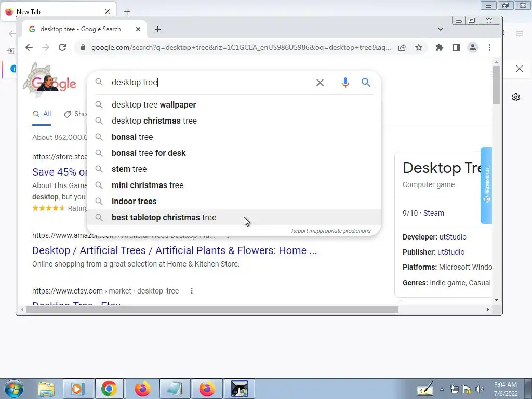Select the indoor trees suggestion

point(234,202)
